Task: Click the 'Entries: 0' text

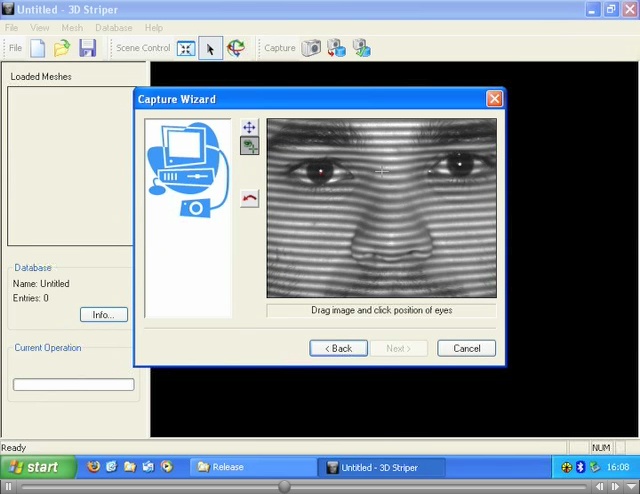Action: click(x=31, y=298)
